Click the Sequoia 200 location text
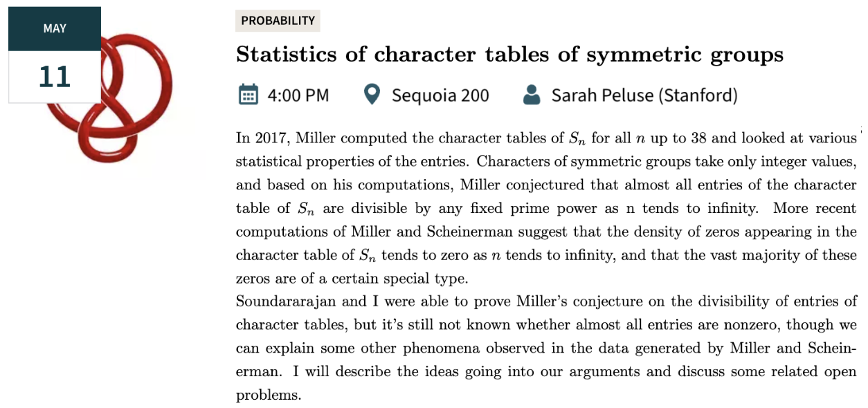This screenshot has height=408, width=868. tap(440, 95)
